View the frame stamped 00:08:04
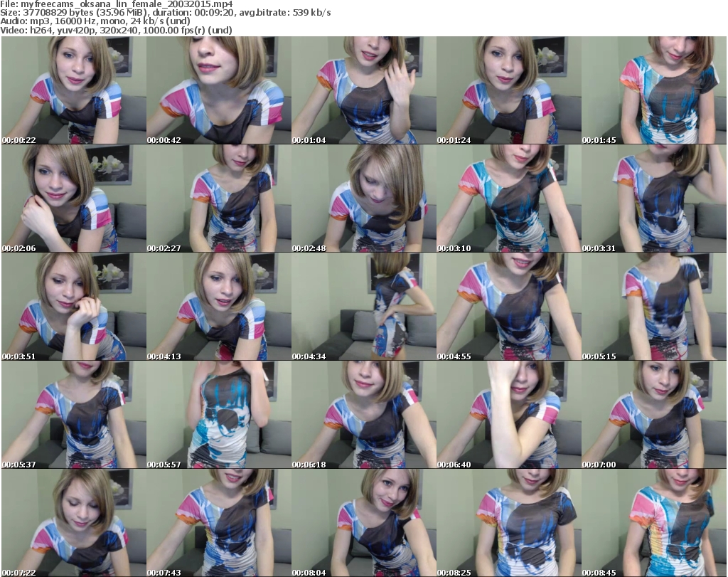The image size is (728, 577). click(364, 523)
